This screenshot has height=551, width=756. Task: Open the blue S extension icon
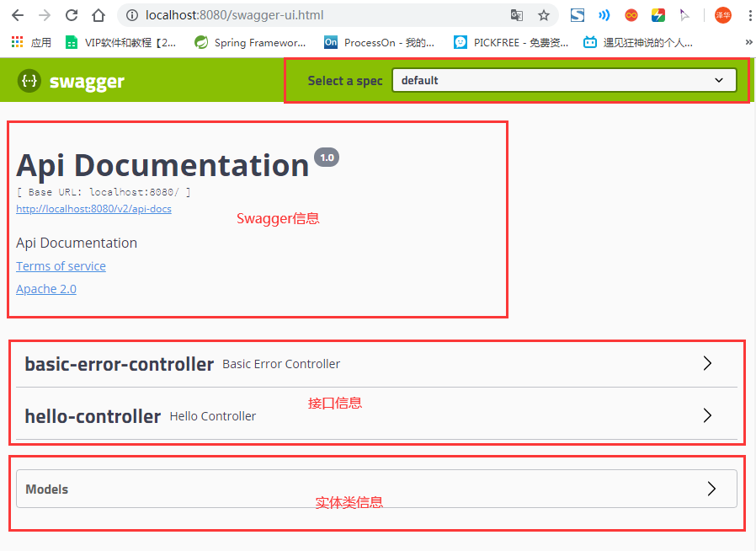click(578, 15)
